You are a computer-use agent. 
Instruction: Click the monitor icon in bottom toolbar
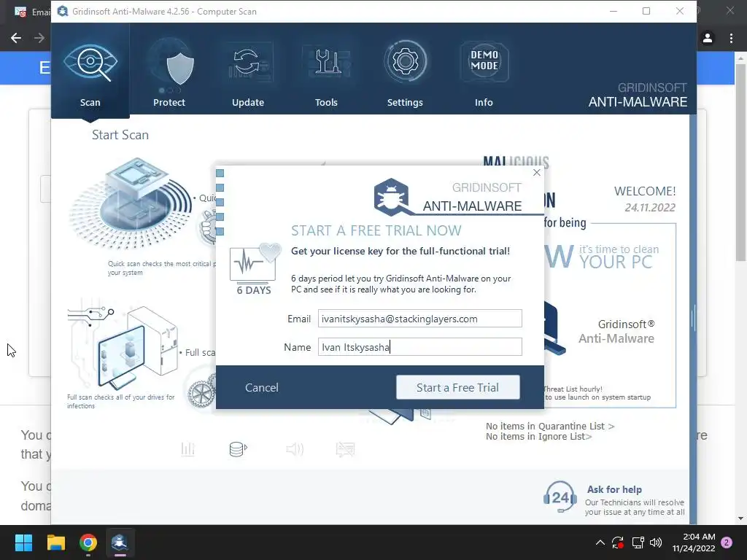(x=345, y=449)
